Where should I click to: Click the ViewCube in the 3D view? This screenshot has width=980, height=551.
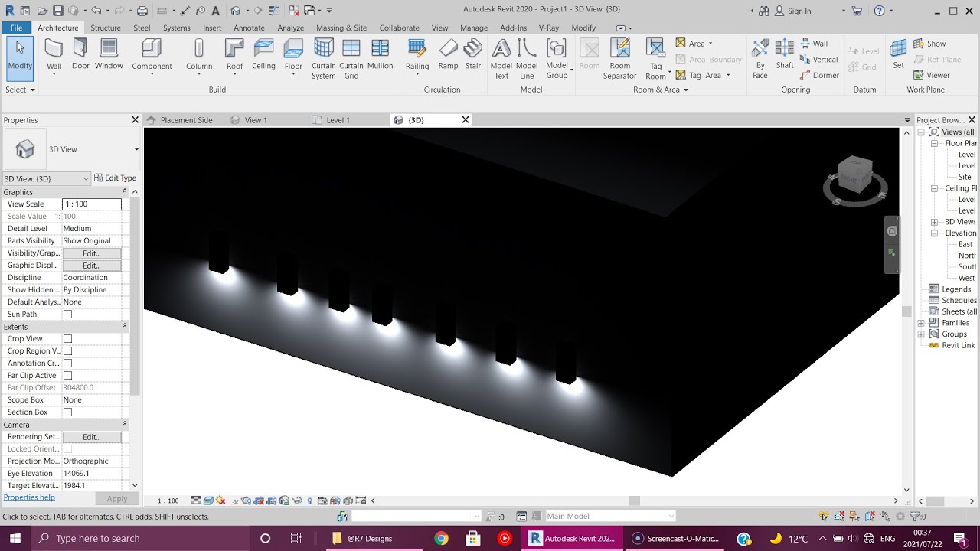click(854, 176)
